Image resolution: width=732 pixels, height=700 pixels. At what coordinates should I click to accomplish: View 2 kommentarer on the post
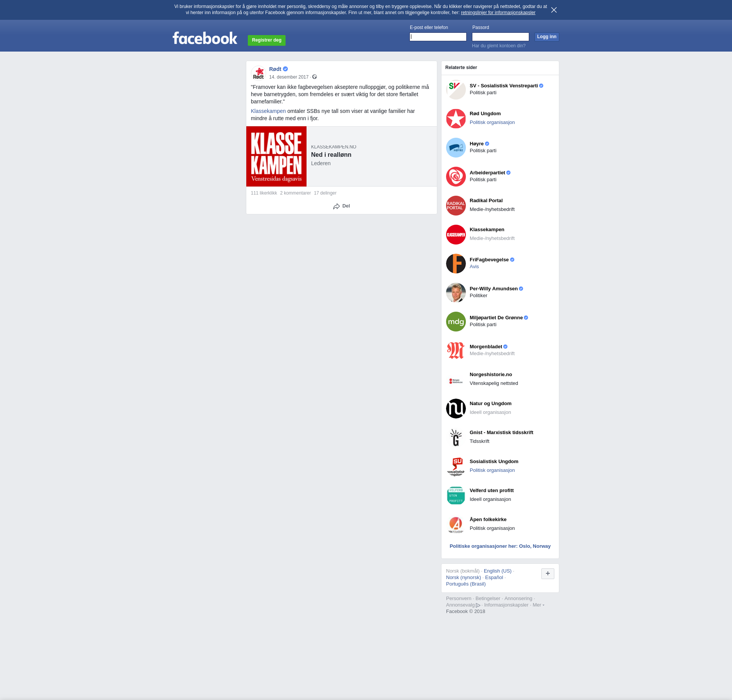point(295,193)
